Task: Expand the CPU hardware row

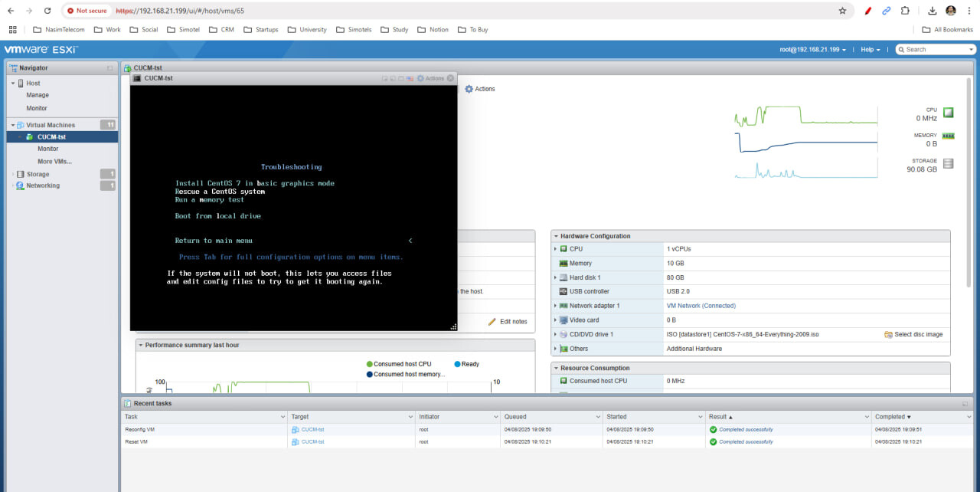Action: point(556,249)
